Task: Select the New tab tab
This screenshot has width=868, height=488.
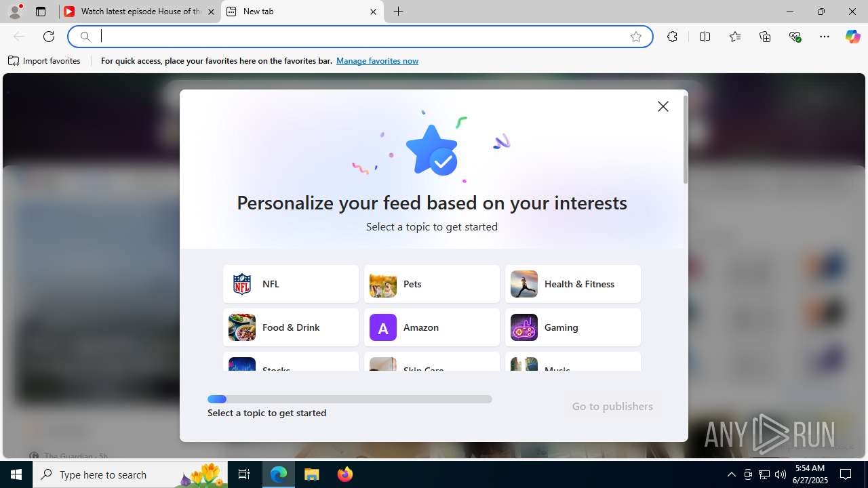Action: [302, 12]
